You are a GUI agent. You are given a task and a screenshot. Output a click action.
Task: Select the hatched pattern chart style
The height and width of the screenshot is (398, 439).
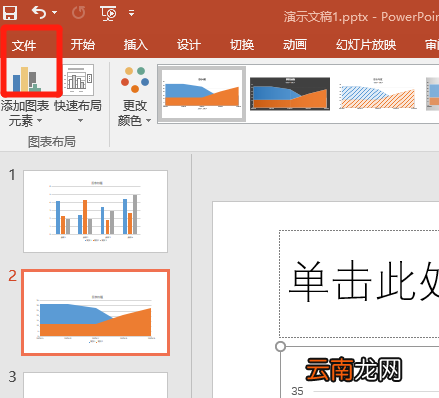[378, 94]
